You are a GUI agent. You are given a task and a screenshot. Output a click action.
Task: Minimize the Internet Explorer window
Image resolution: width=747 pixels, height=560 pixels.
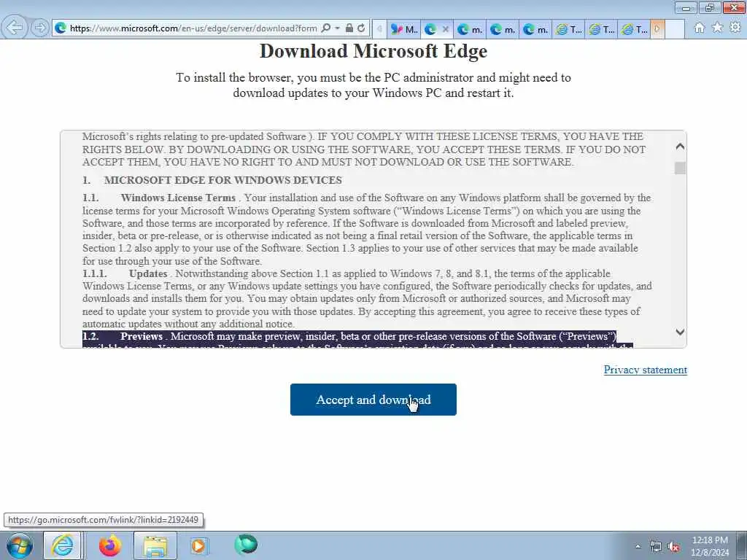[x=686, y=7]
